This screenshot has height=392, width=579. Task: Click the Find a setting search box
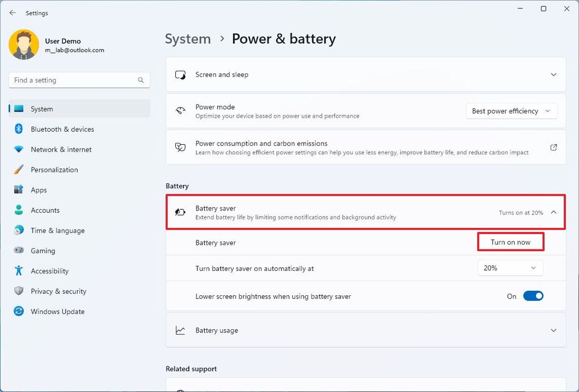[79, 80]
